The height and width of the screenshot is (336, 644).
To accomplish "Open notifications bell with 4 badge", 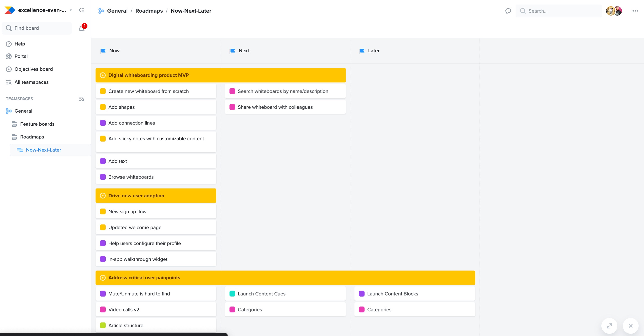I will pos(82,28).
